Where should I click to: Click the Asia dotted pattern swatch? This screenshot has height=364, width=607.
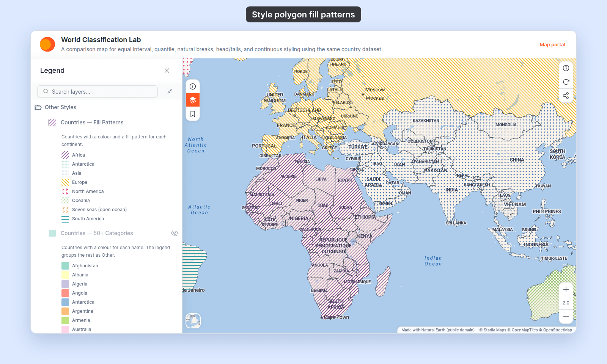tap(65, 173)
